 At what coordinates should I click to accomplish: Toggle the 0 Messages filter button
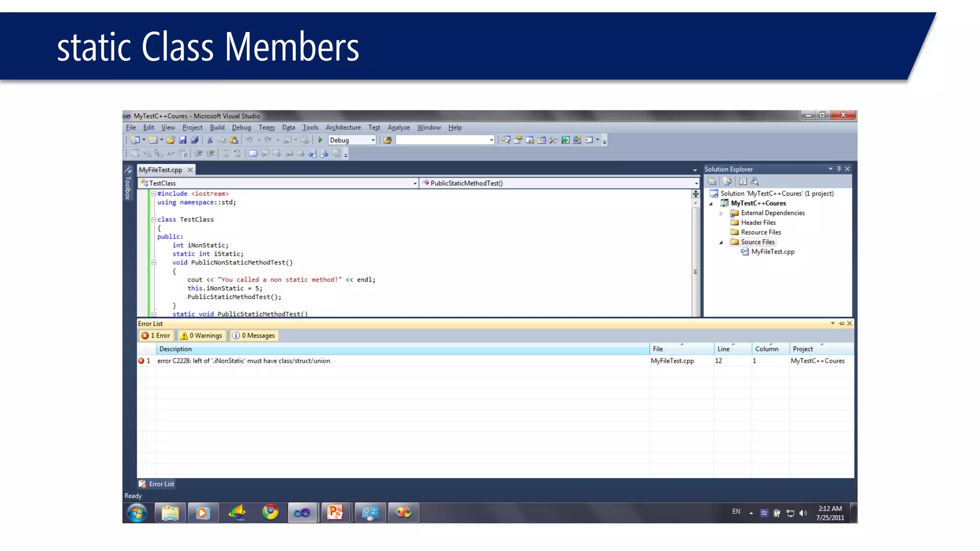coord(254,336)
